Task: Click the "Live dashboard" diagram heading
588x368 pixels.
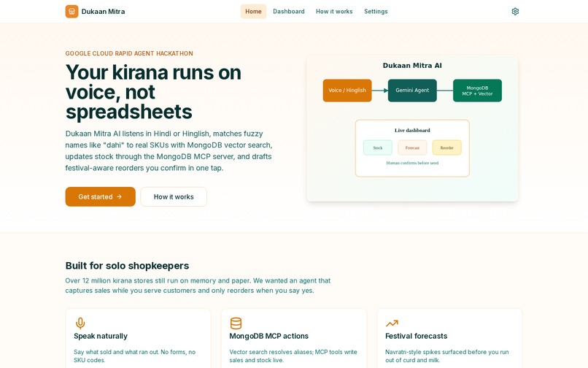Action: (412, 130)
